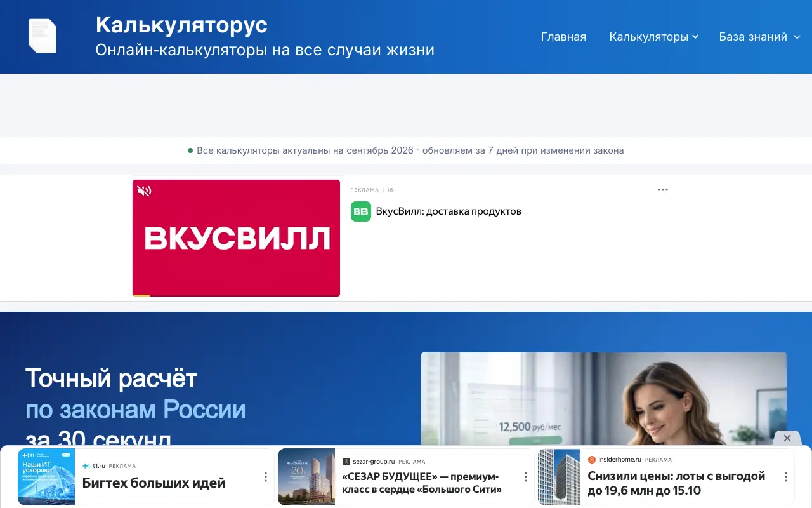
Task: Open the «СЕЗАР БУДУЩЕЕ» premium-class ad
Action: 422,483
